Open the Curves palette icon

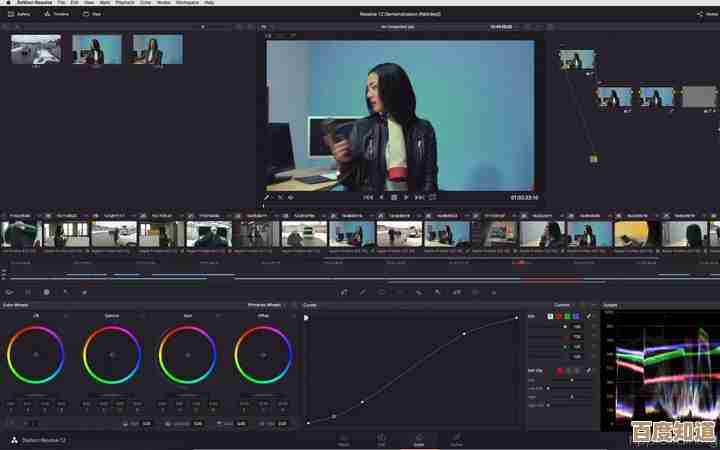[x=343, y=292]
